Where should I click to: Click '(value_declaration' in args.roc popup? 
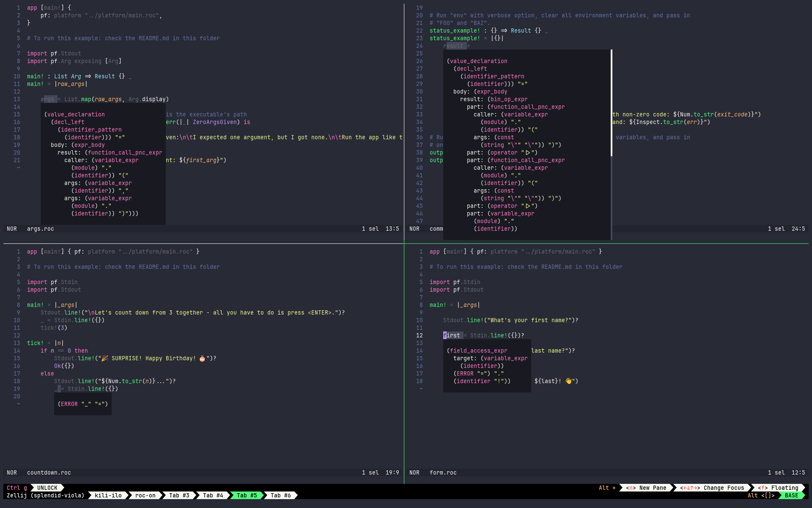coord(74,114)
